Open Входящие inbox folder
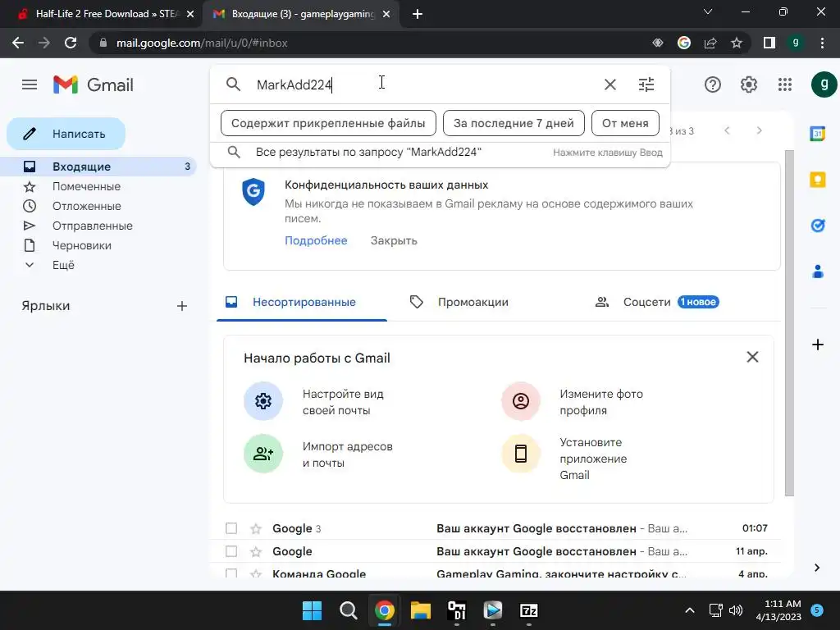The height and width of the screenshot is (630, 840). pyautogui.click(x=98, y=167)
